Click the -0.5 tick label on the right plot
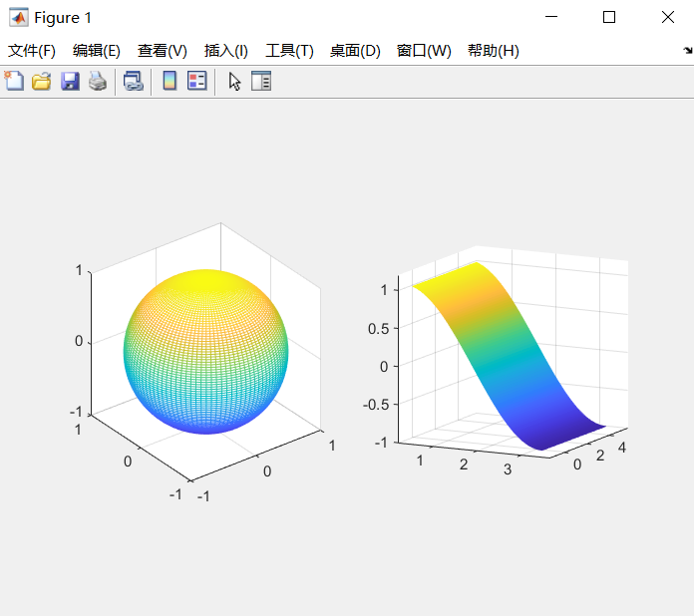This screenshot has height=616, width=694. (x=376, y=405)
